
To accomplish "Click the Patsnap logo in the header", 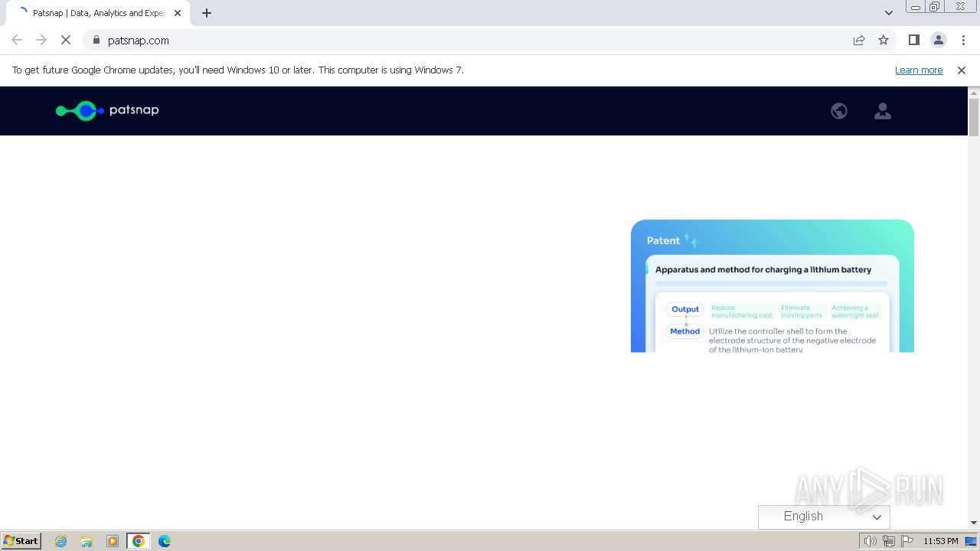I will 107,110.
